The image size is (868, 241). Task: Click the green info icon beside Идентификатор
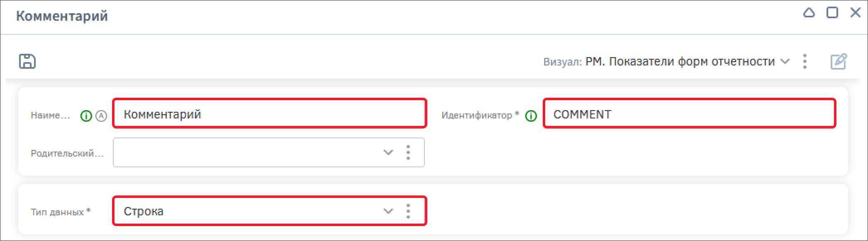531,116
